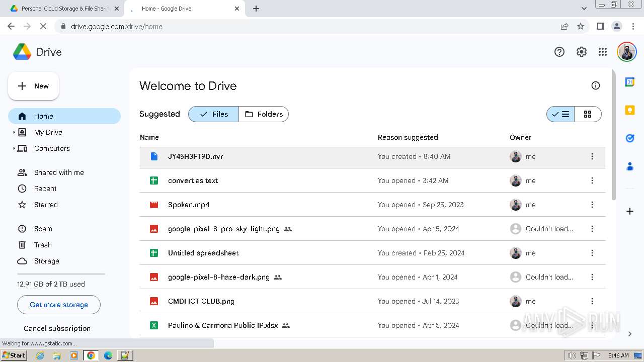
Task: Click taskbar clock 8:46 AM
Action: [618, 355]
